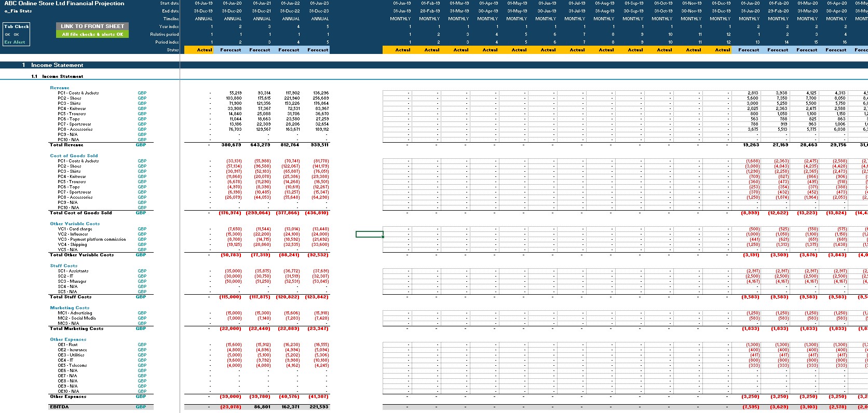Select the '01-Jan-23' annual start date cell
Image resolution: width=868 pixels, height=413 pixels.
[x=320, y=3]
